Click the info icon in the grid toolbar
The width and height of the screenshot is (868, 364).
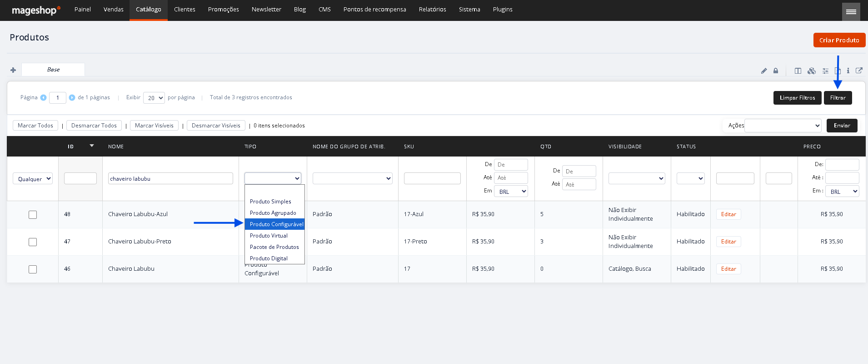[x=848, y=71]
